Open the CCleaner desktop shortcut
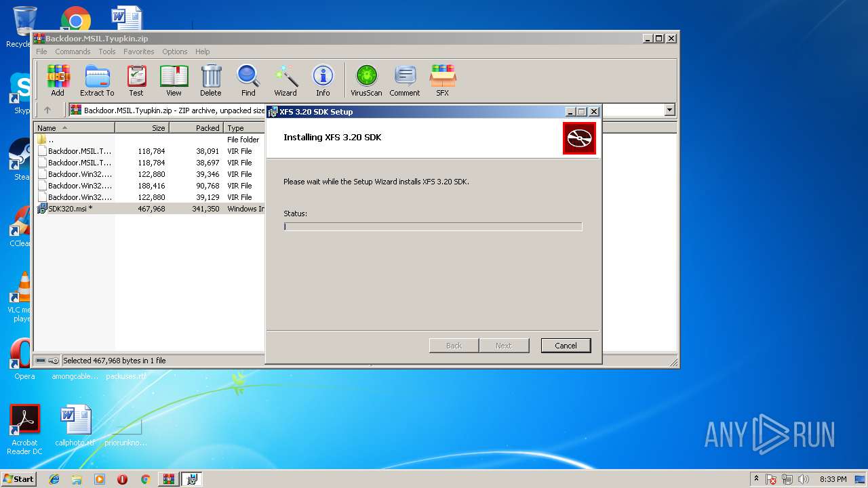This screenshot has width=868, height=488. (20, 227)
